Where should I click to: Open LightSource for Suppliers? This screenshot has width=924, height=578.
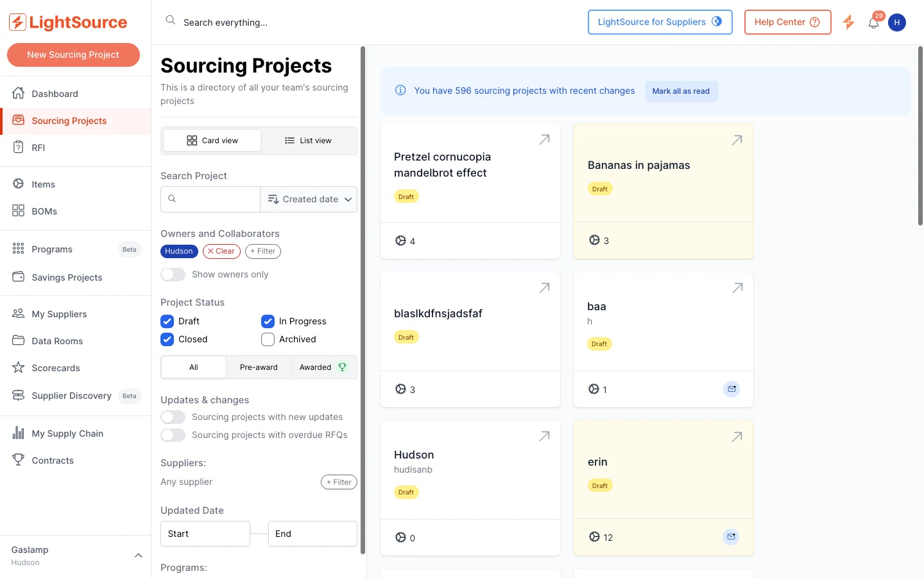660,22
